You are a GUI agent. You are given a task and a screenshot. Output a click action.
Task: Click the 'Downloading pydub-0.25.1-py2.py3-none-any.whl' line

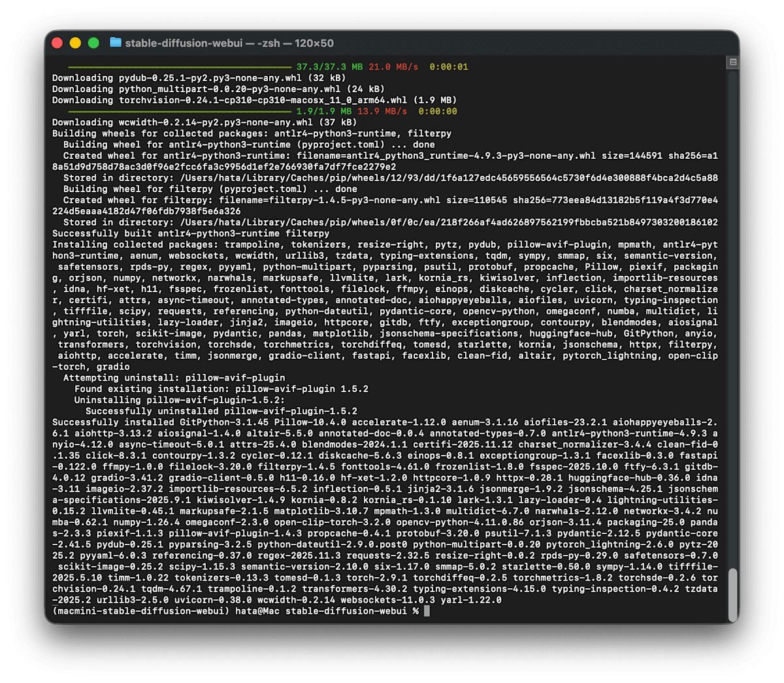click(199, 78)
